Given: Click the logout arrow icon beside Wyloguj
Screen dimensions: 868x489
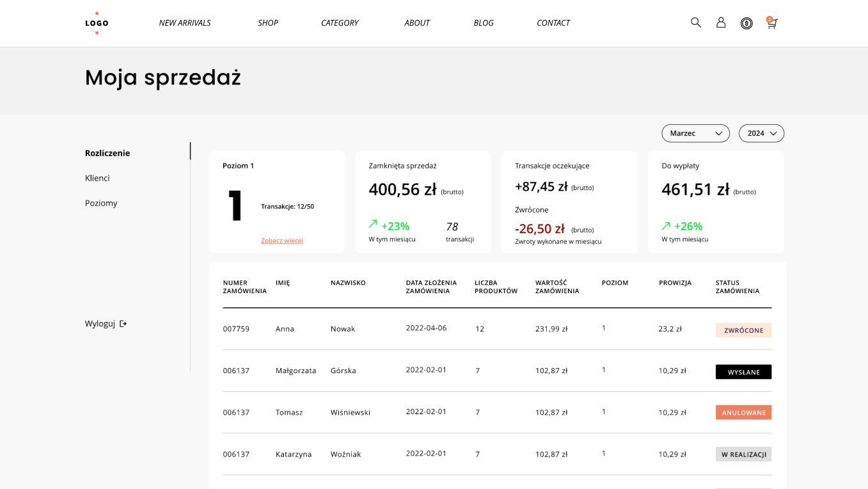Looking at the screenshot, I should tap(123, 324).
